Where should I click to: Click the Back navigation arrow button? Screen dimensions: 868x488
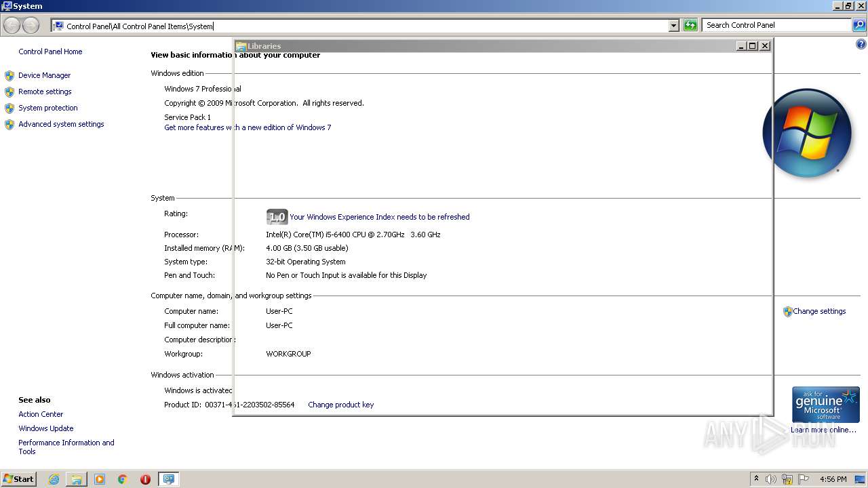click(12, 26)
